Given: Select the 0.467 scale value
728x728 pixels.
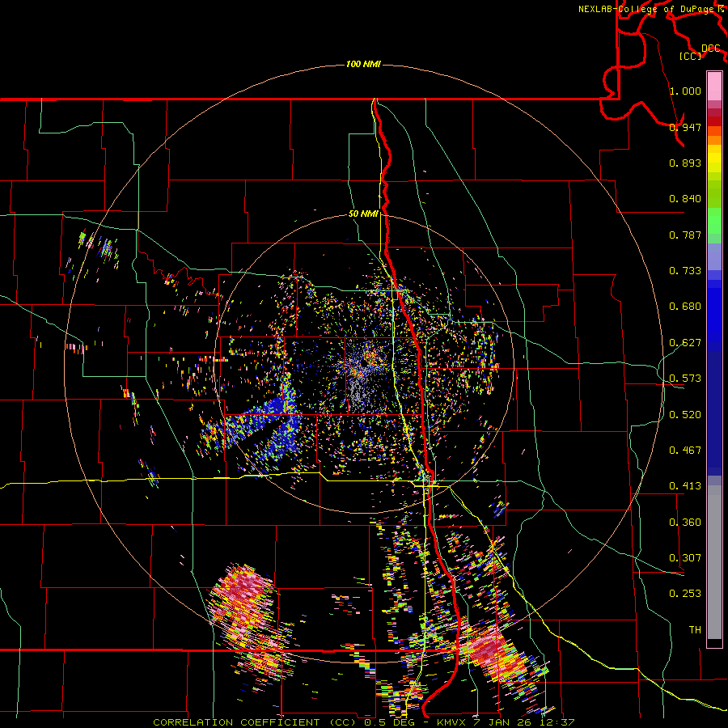Looking at the screenshot, I should (x=685, y=450).
